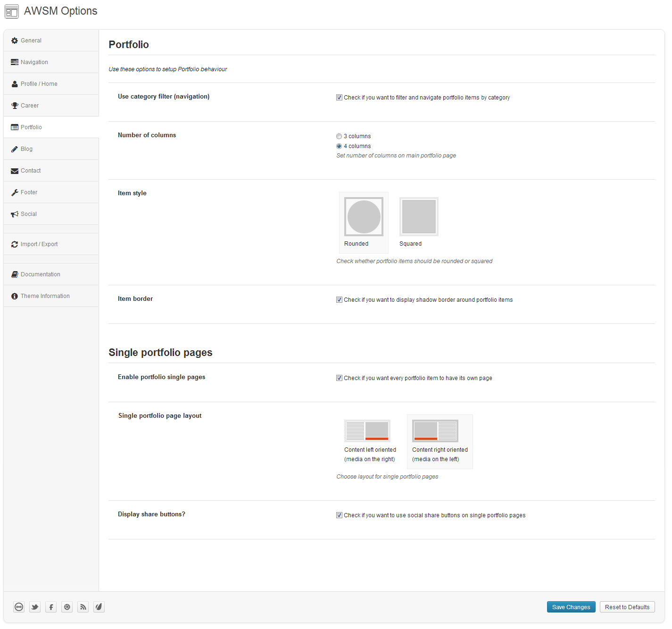This screenshot has height=629, width=672.
Task: Go to the Social settings tab
Action: pos(51,214)
